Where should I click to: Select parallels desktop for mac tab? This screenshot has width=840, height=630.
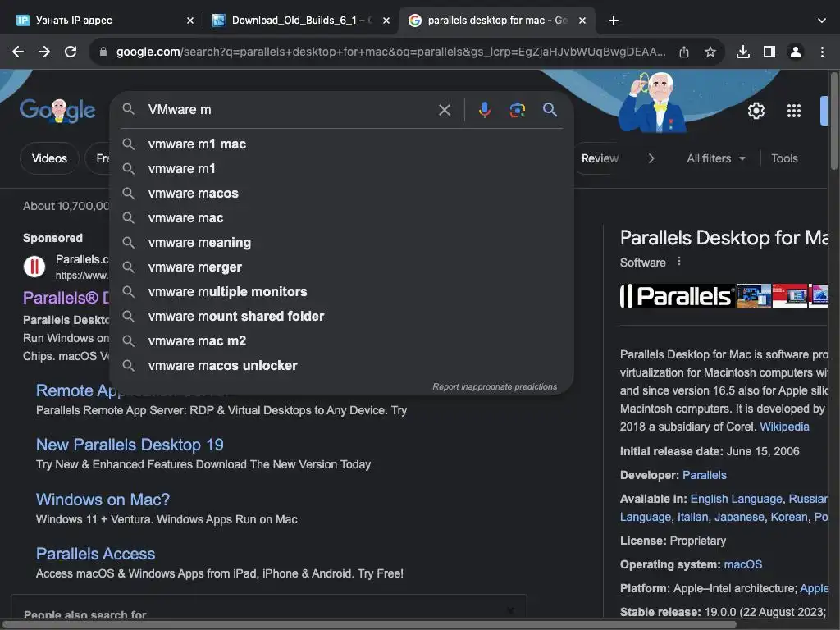(x=496, y=21)
